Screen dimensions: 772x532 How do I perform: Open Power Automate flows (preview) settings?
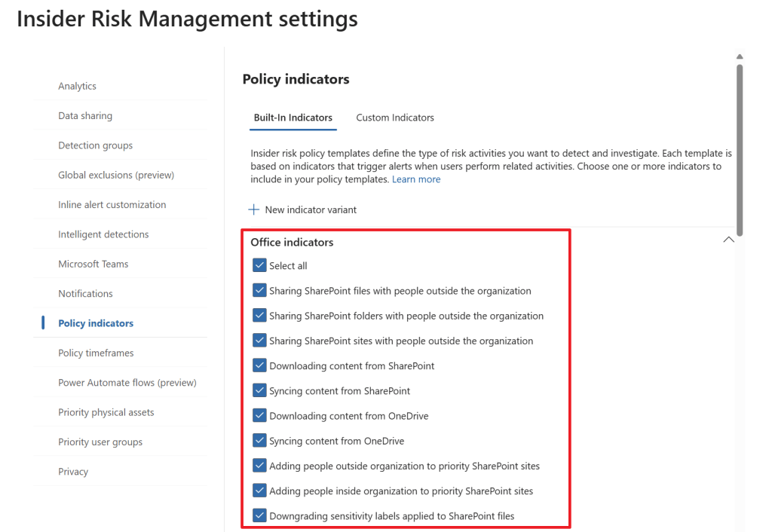pos(127,382)
